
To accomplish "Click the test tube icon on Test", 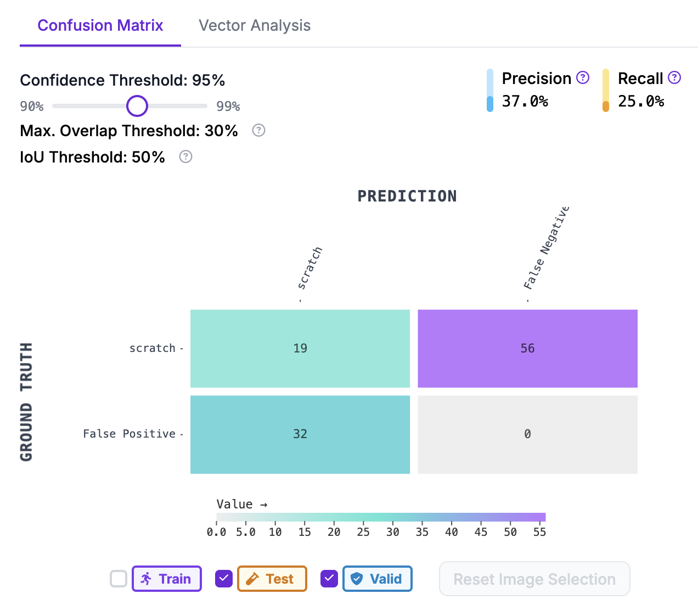I will [252, 579].
